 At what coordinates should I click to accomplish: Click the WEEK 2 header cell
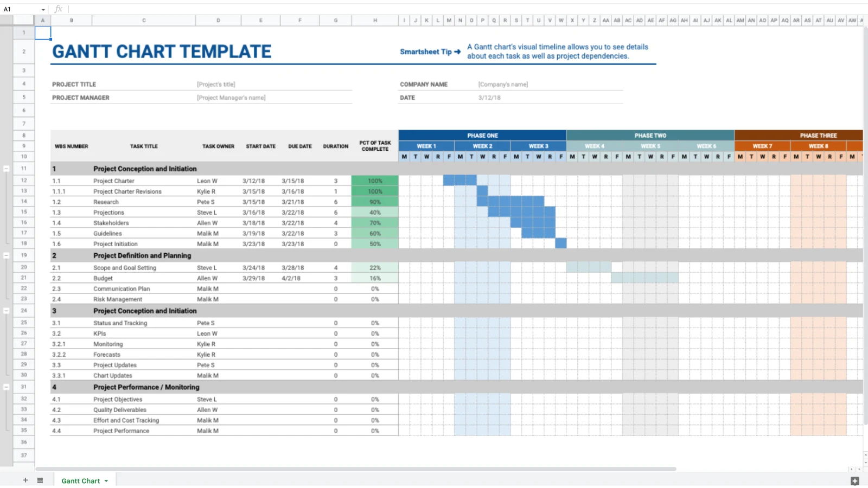click(x=482, y=146)
